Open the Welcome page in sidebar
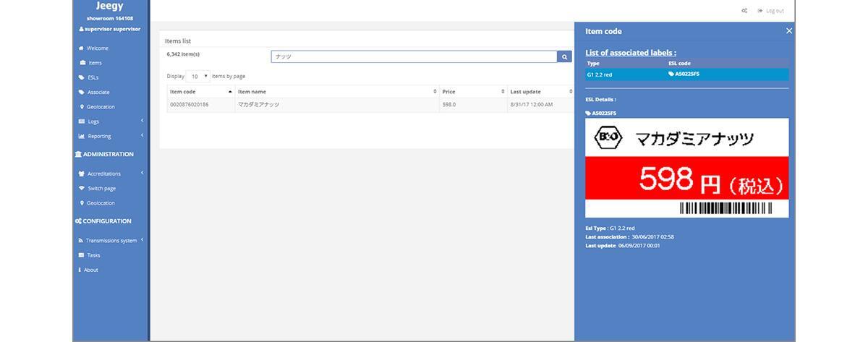 point(97,48)
